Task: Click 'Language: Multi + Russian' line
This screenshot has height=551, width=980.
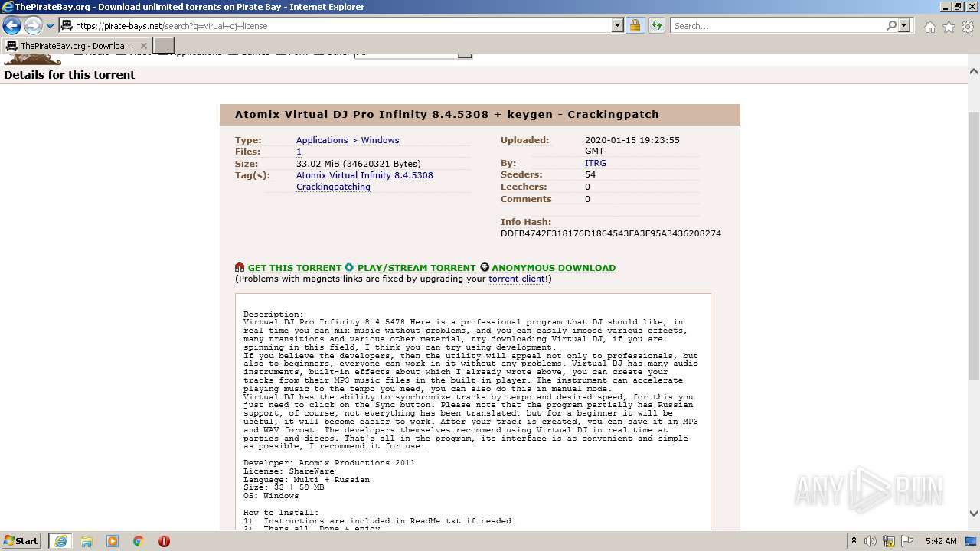Action: pyautogui.click(x=306, y=480)
